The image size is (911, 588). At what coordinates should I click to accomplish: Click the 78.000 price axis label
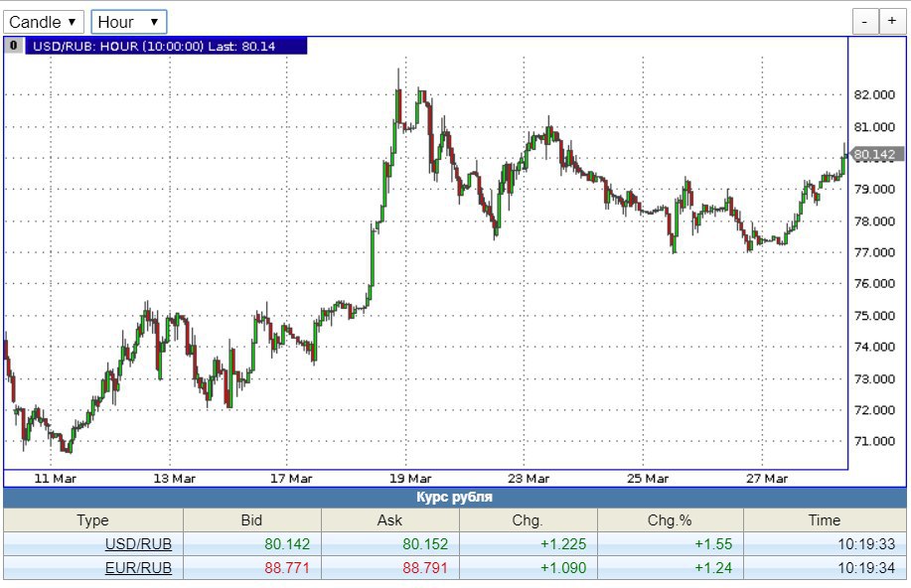click(x=874, y=221)
